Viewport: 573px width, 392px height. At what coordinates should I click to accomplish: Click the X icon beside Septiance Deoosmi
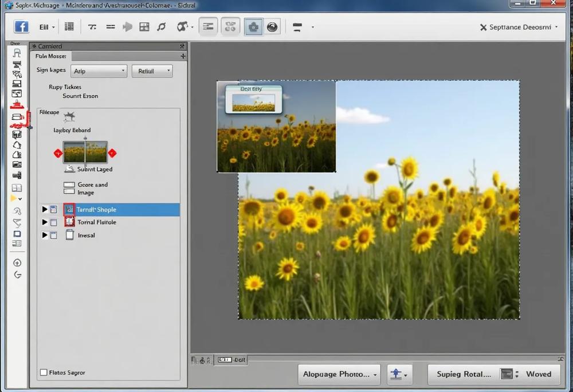pyautogui.click(x=483, y=28)
